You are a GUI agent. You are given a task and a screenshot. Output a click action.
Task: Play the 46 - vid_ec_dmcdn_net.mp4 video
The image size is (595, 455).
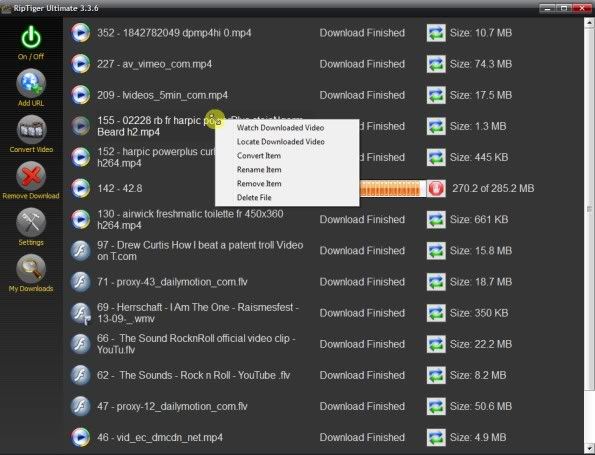pos(80,438)
